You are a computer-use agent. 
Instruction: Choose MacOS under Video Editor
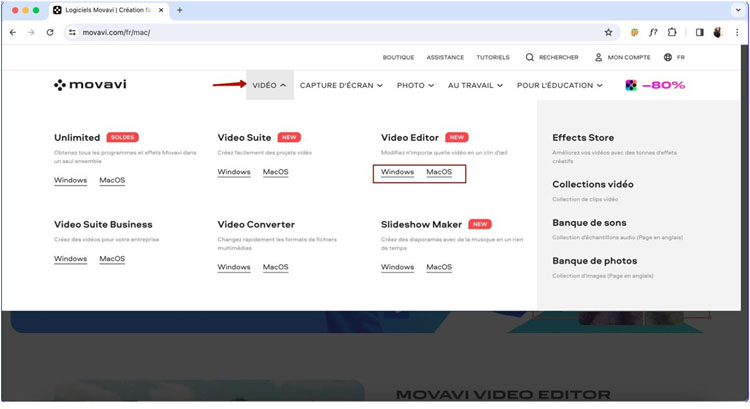click(439, 172)
